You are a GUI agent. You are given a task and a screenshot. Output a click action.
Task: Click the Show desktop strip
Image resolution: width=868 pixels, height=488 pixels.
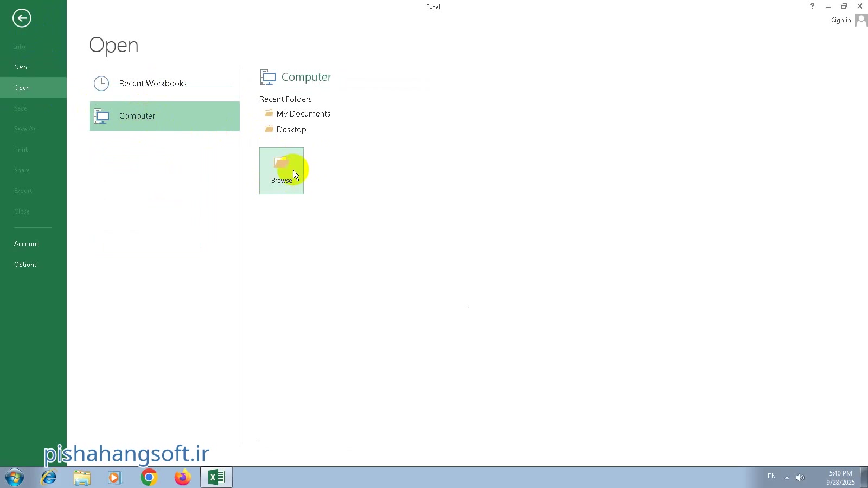pos(864,478)
